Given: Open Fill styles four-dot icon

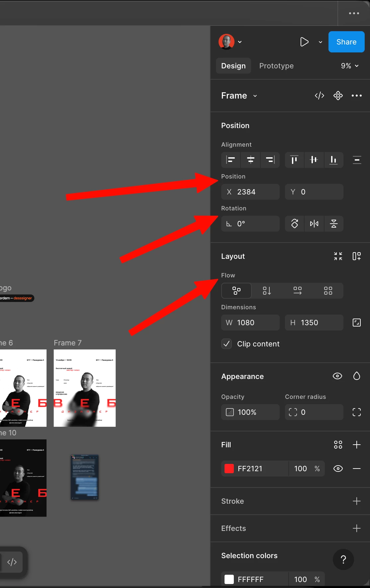Looking at the screenshot, I should (338, 445).
